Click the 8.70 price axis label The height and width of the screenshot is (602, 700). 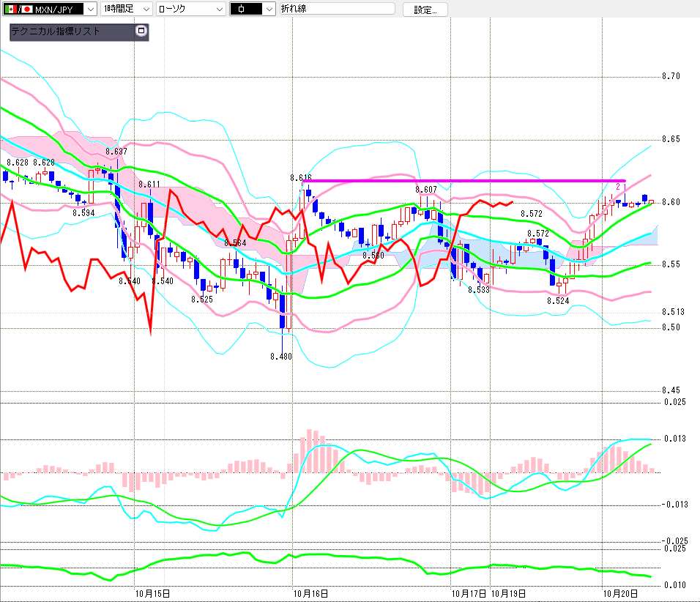coord(671,76)
